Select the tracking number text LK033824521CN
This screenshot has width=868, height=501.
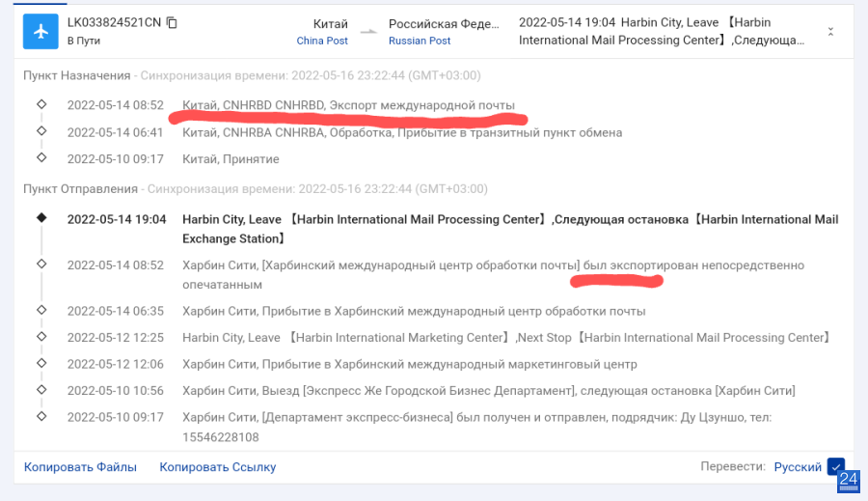(114, 23)
